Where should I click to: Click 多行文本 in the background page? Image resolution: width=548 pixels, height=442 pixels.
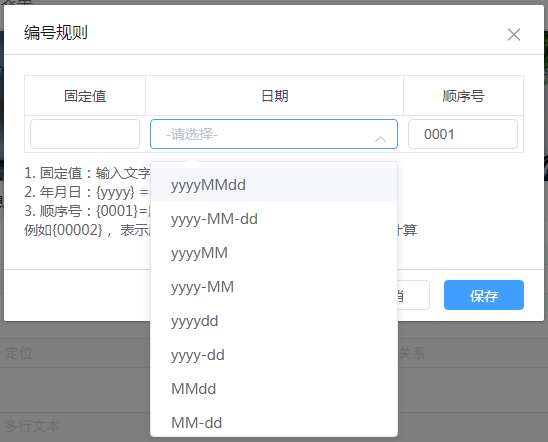(x=32, y=426)
